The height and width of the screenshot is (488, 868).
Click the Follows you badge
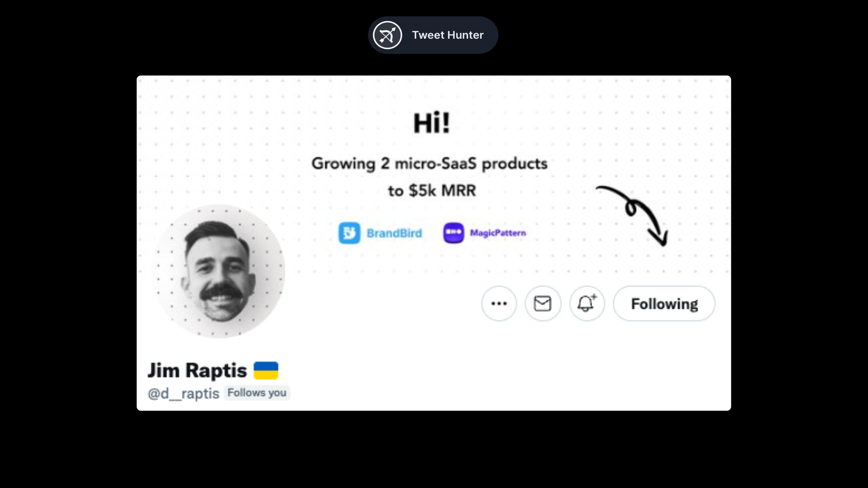[x=257, y=393]
